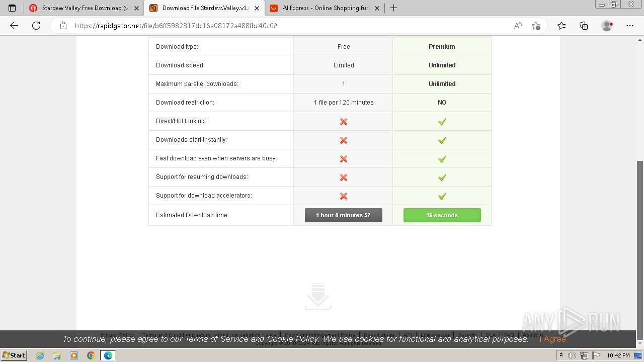The image size is (644, 362).
Task: Open Internet Explorer from taskbar
Action: click(x=40, y=355)
